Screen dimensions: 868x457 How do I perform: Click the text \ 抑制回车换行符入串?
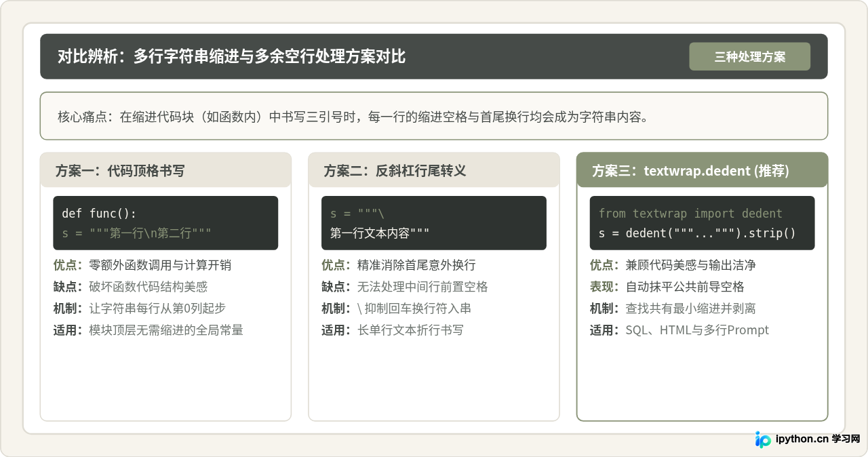pyautogui.click(x=414, y=309)
